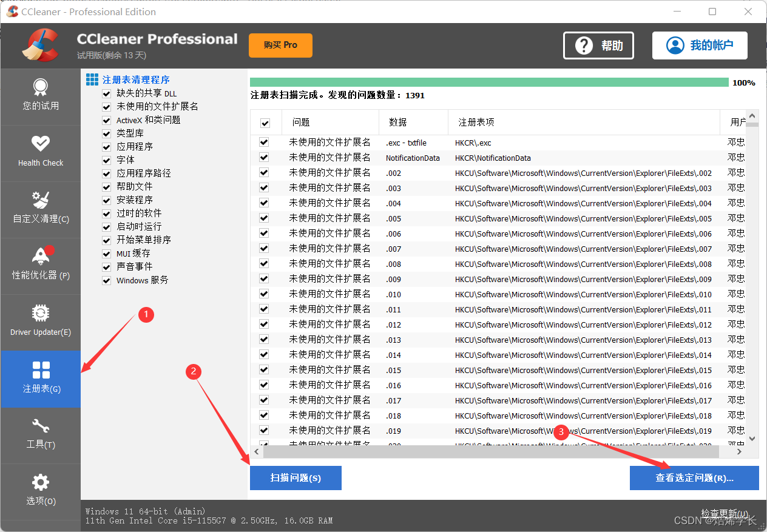The width and height of the screenshot is (767, 532).
Task: Click vertical scrollbar down arrow
Action: point(752,438)
